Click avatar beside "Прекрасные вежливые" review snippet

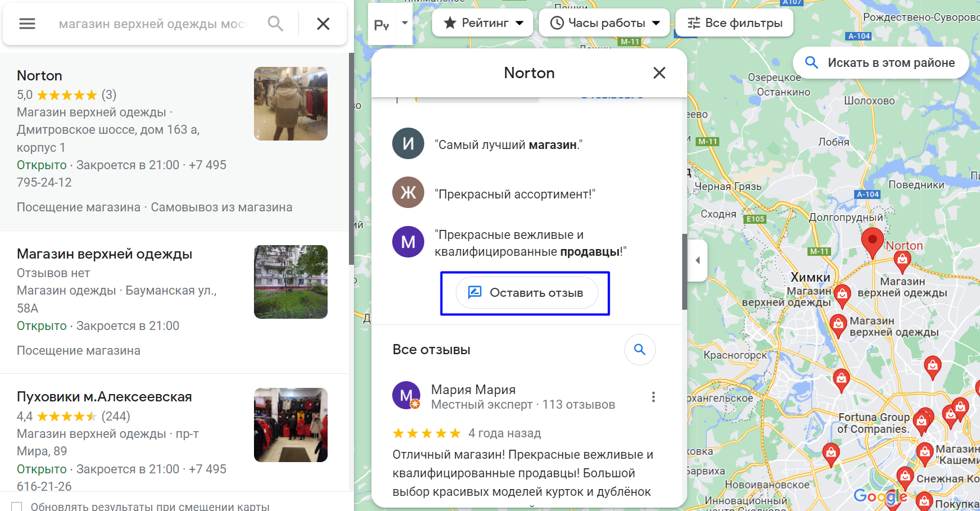(408, 242)
